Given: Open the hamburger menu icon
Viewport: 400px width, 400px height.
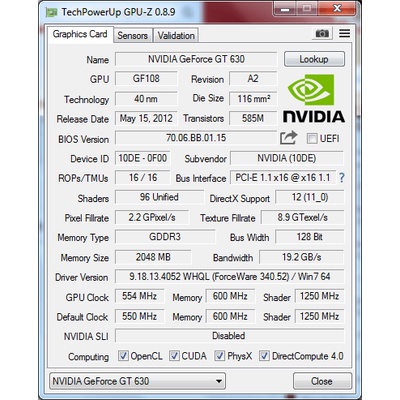Looking at the screenshot, I should coord(344,33).
